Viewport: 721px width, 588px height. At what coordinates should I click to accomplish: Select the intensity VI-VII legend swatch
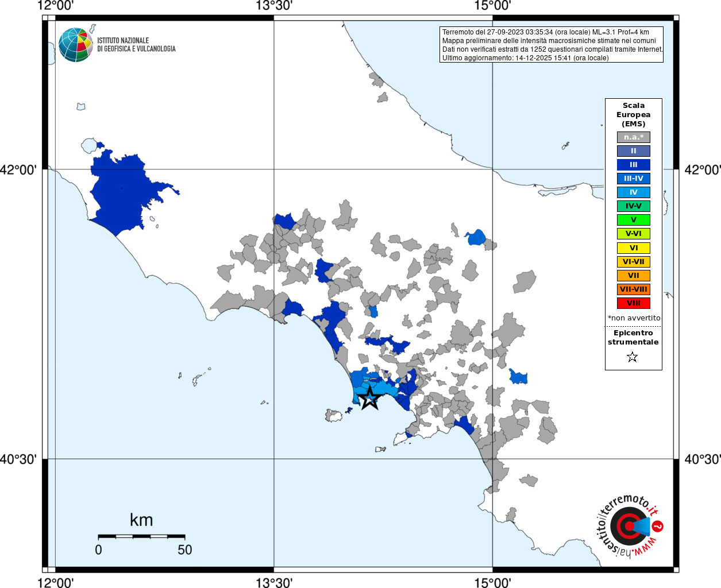(634, 262)
